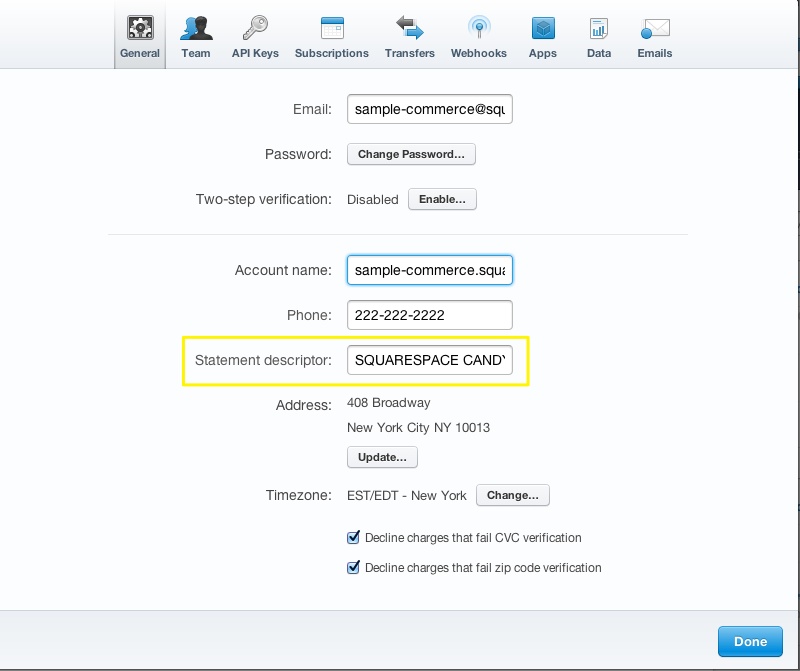The image size is (800, 671).
Task: Open the Team settings icon
Action: point(196,28)
